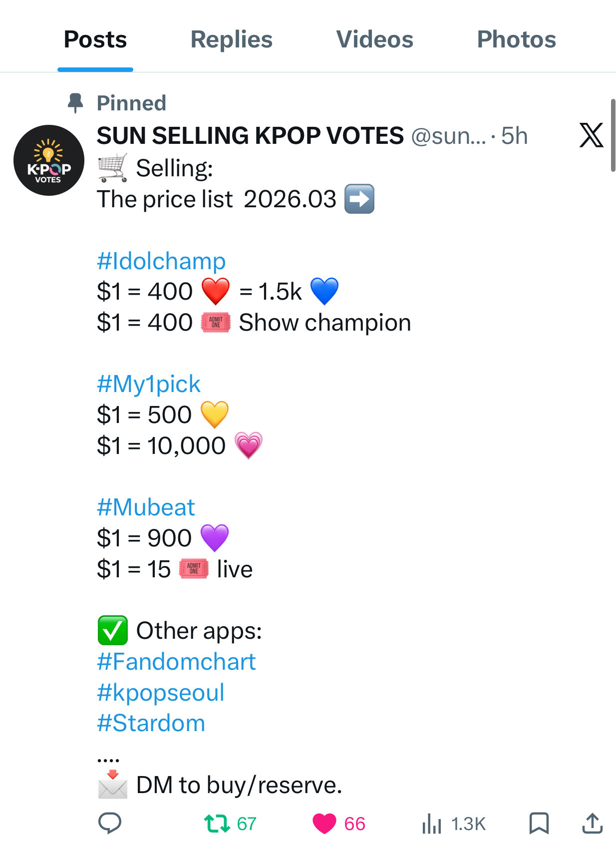The image size is (616, 857).
Task: Switch to the Replies tab
Action: [232, 39]
